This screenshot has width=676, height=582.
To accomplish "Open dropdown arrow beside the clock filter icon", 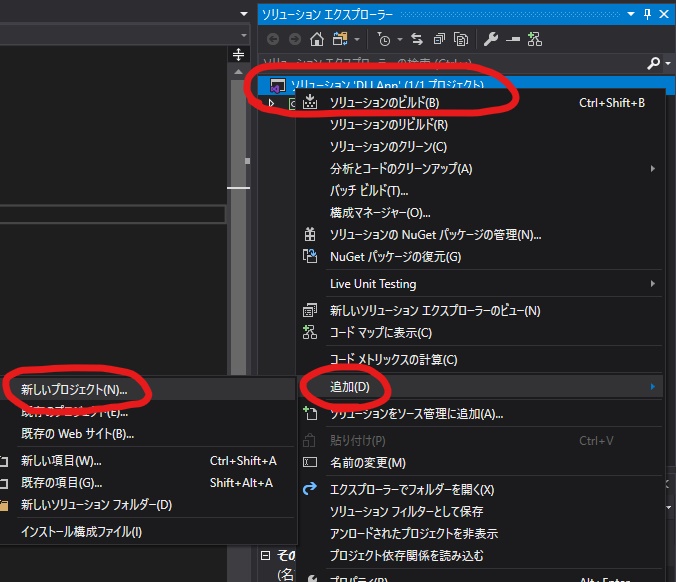I will [x=400, y=40].
